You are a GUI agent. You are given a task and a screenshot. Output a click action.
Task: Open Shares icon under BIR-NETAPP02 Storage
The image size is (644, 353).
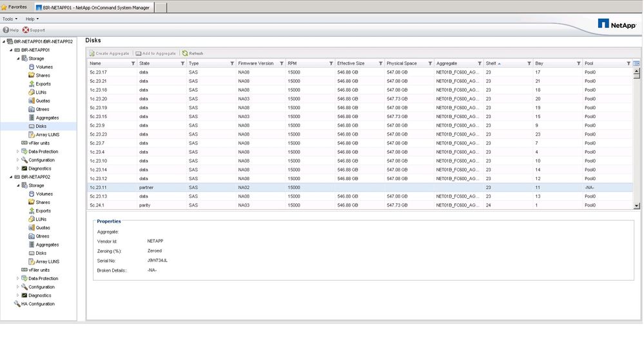coord(32,202)
